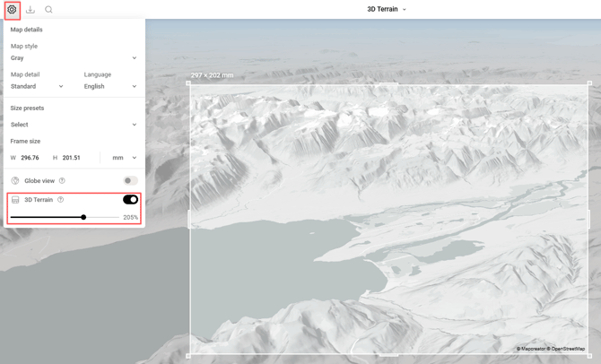This screenshot has height=364, width=601.
Task: Open 3D Terrain help question mark
Action: click(61, 200)
